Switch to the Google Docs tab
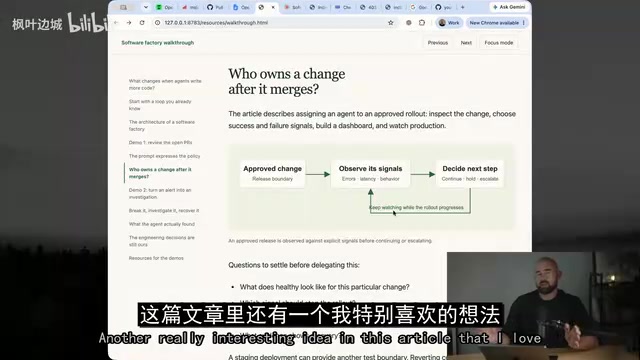 [x=240, y=7]
